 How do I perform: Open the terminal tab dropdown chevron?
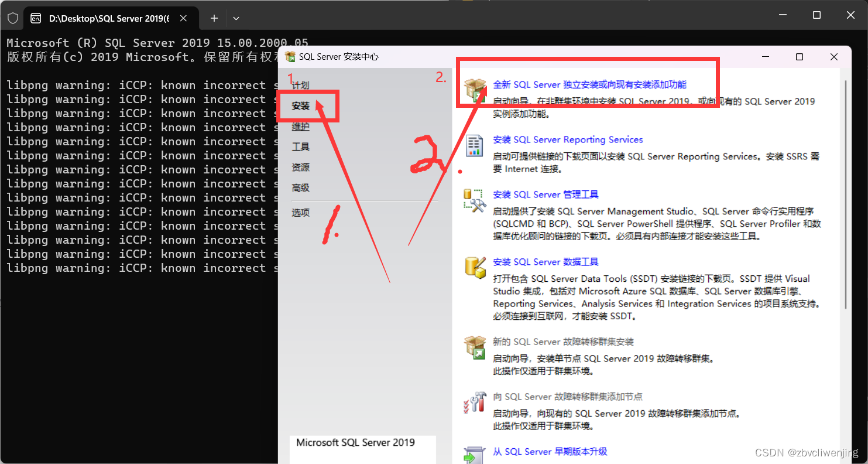coord(236,18)
